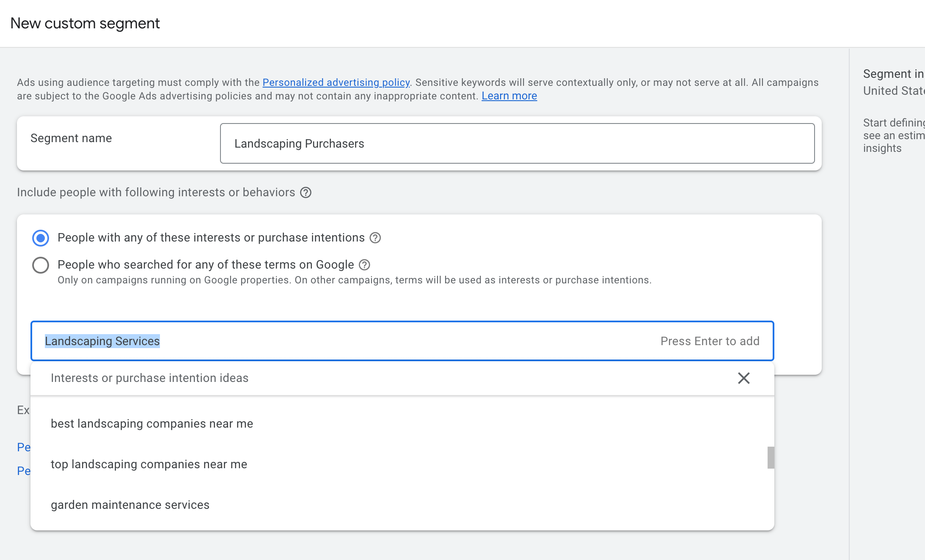The image size is (925, 560).
Task: Choose best landscaping companies near me suggestion
Action: click(x=152, y=423)
